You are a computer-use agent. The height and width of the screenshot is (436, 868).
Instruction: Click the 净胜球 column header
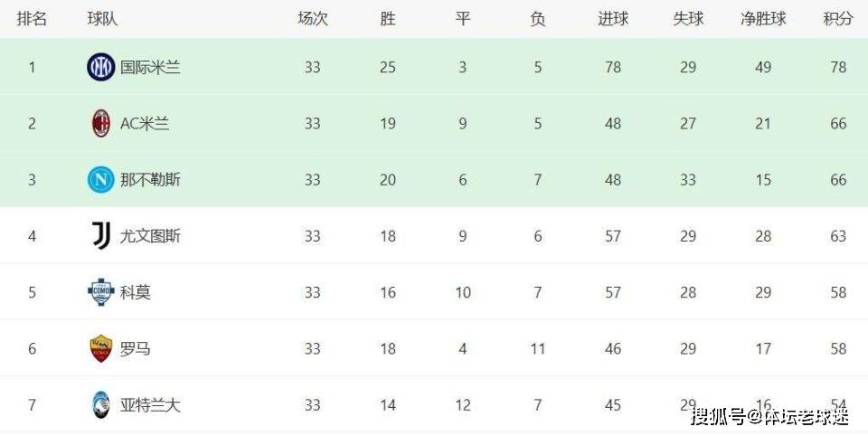[763, 18]
